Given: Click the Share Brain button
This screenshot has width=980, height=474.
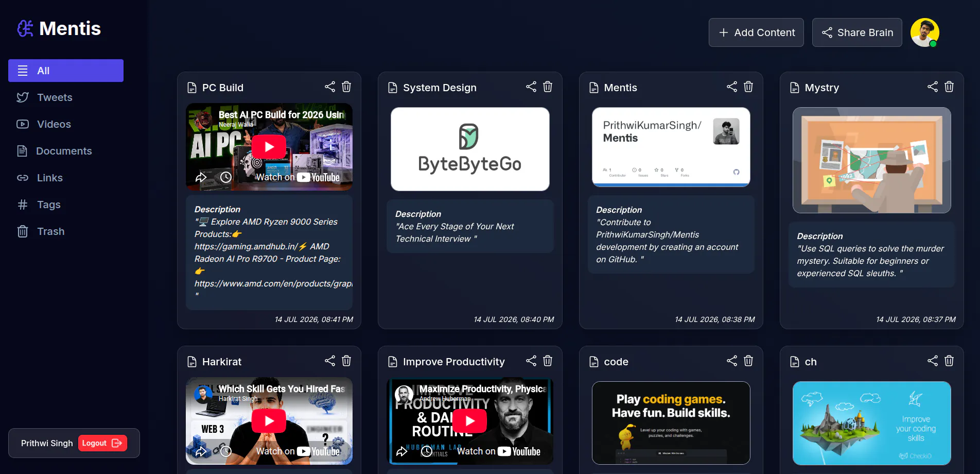Looking at the screenshot, I should 857,32.
